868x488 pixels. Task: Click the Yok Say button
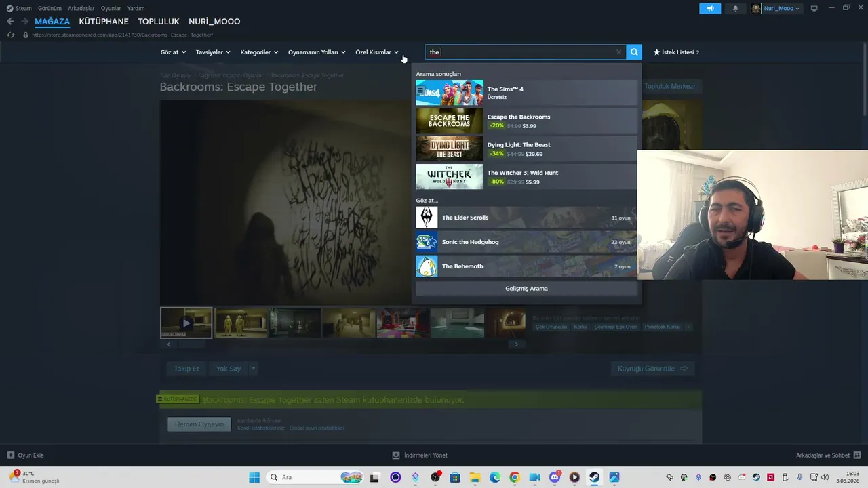tap(229, 369)
